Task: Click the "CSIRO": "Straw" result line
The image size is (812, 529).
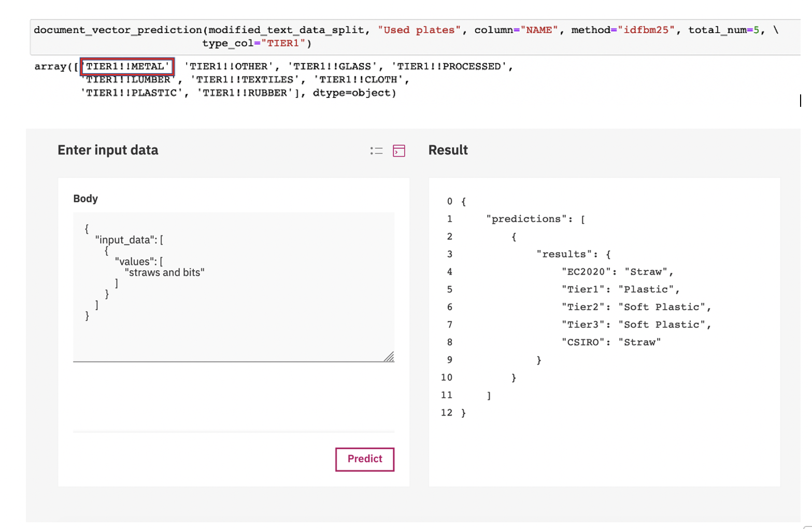Action: (x=611, y=342)
